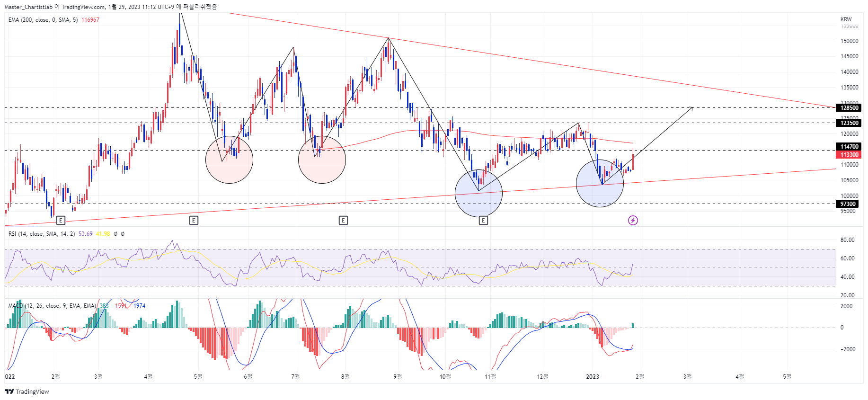Click the 12월 label on the time axis
Image resolution: width=868 pixels, height=400 pixels.
542,377
